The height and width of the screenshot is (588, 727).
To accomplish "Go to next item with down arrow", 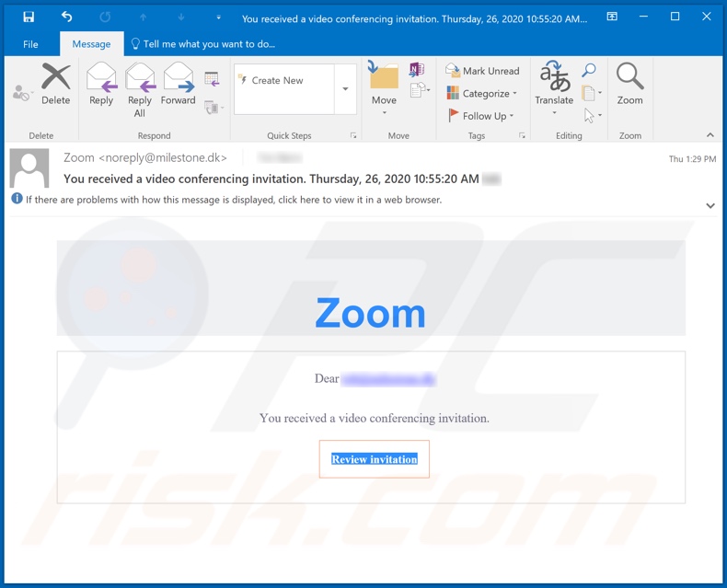I will pyautogui.click(x=180, y=17).
